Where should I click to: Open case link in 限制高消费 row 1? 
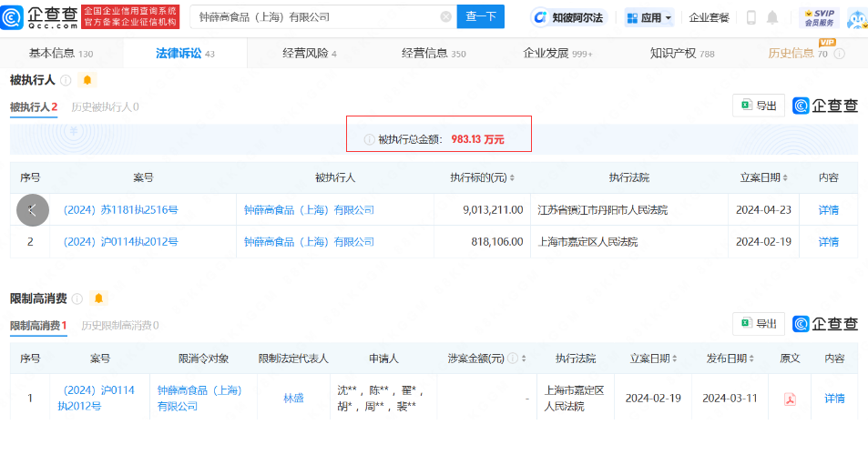[x=97, y=398]
